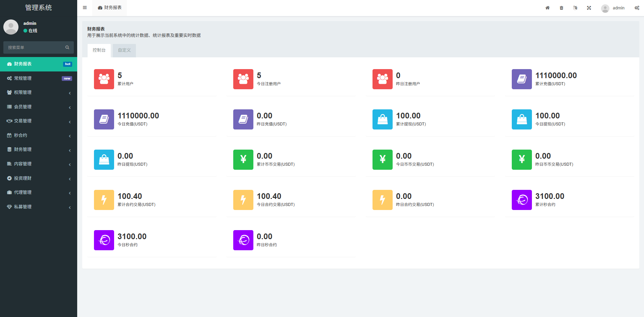Click the 搜索菜单 search field
The height and width of the screenshot is (317, 644).
(35, 48)
